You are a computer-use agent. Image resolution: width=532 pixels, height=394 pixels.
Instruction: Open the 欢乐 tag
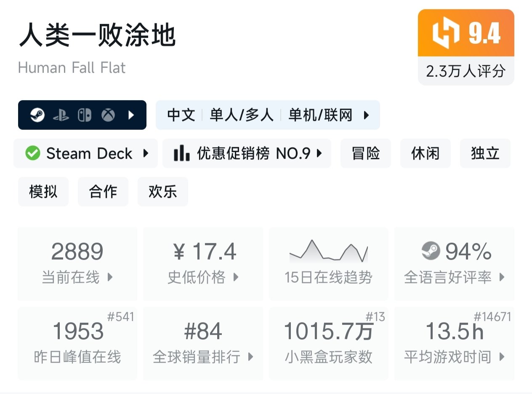[x=162, y=192]
